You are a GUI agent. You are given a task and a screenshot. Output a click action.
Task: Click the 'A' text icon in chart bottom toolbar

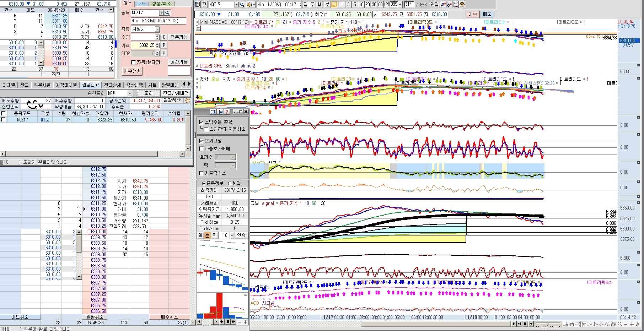638,324
